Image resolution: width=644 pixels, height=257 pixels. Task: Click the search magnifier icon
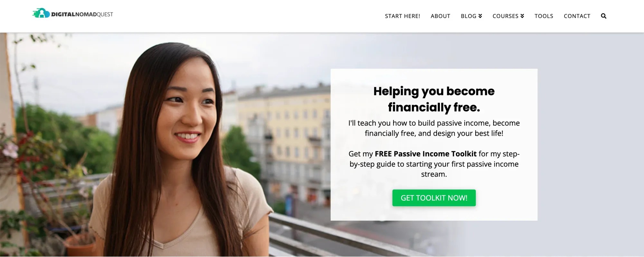tap(603, 16)
